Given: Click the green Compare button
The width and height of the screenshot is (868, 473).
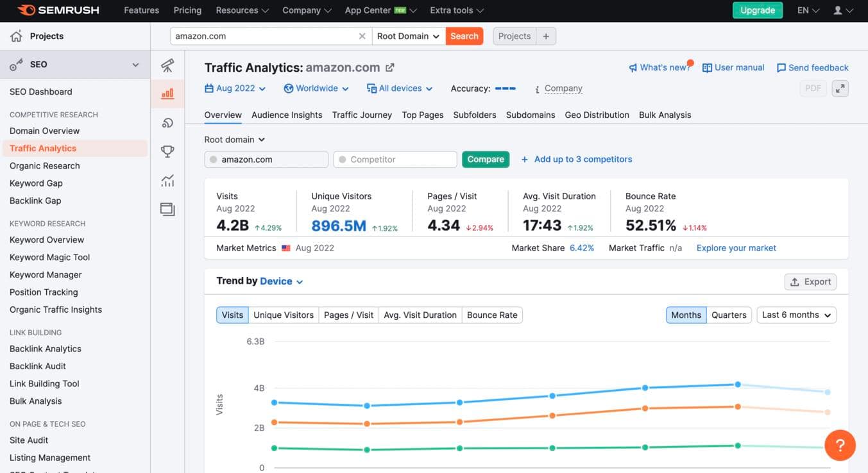Looking at the screenshot, I should [x=485, y=159].
